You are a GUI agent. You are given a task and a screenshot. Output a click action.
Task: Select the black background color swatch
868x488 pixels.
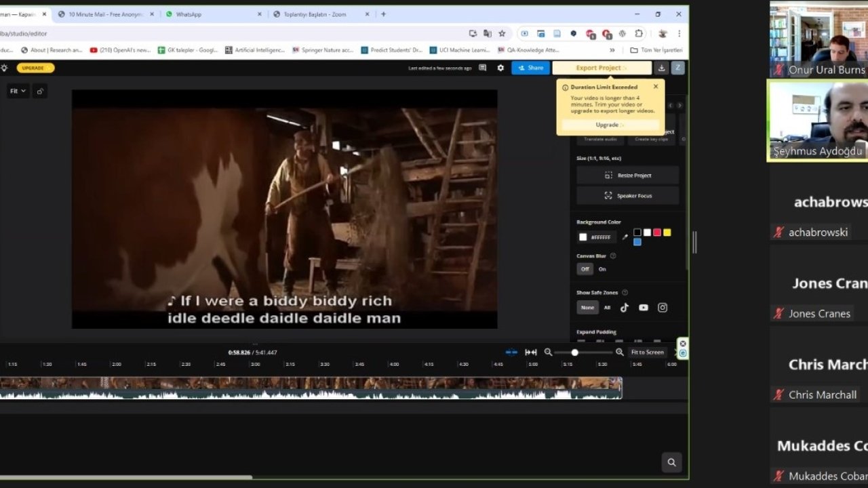(x=637, y=232)
